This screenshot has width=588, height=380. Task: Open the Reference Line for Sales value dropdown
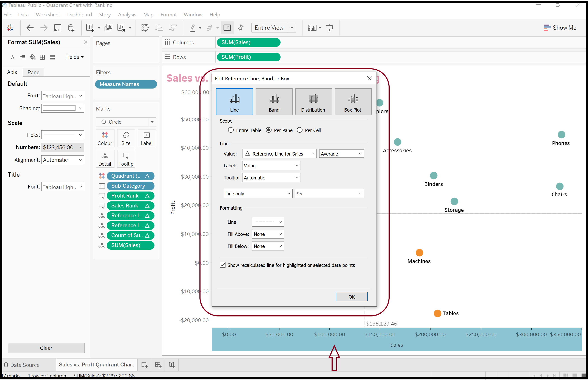[x=279, y=154]
